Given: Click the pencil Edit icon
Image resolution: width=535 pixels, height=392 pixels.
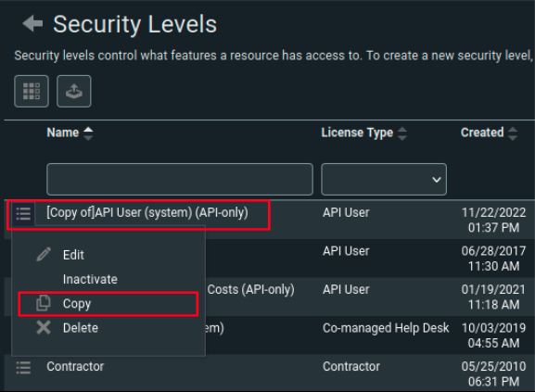Looking at the screenshot, I should 44,255.
